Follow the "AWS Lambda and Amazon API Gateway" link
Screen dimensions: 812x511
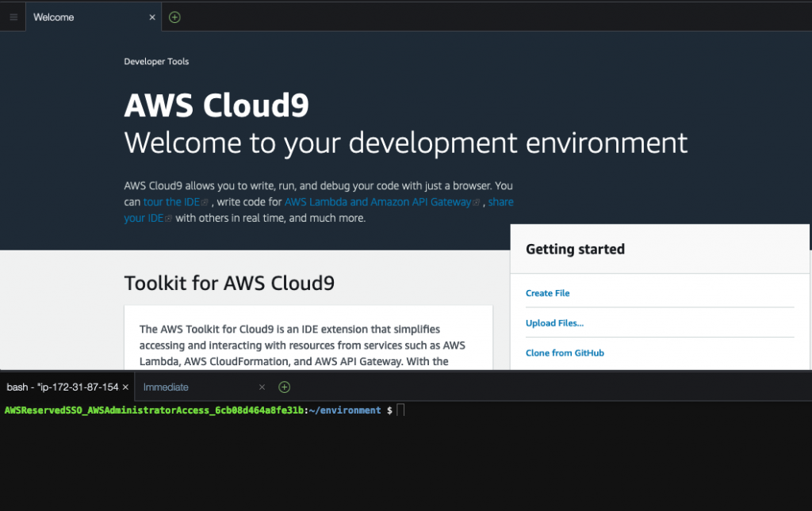point(378,201)
